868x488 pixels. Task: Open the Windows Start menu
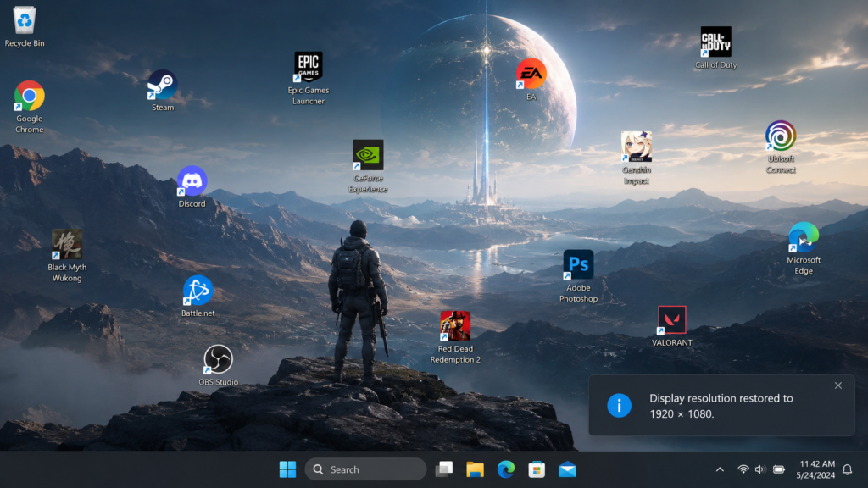point(288,469)
